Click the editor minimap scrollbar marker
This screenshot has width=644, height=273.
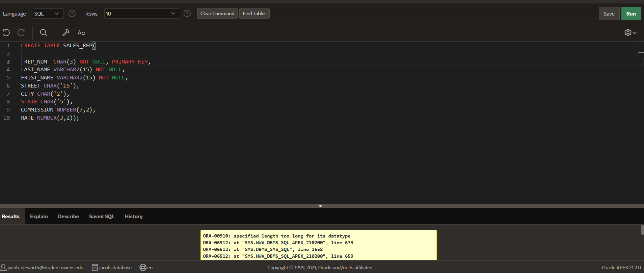pos(641,52)
